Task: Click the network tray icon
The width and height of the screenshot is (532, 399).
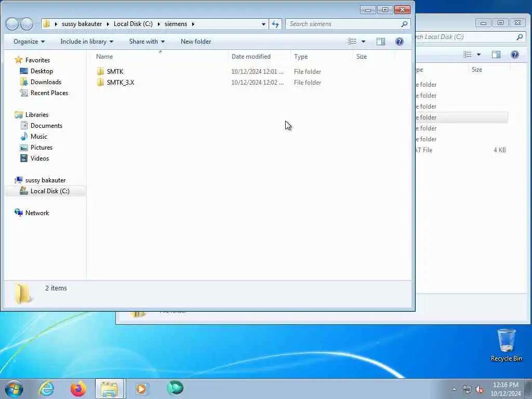Action: (x=467, y=390)
